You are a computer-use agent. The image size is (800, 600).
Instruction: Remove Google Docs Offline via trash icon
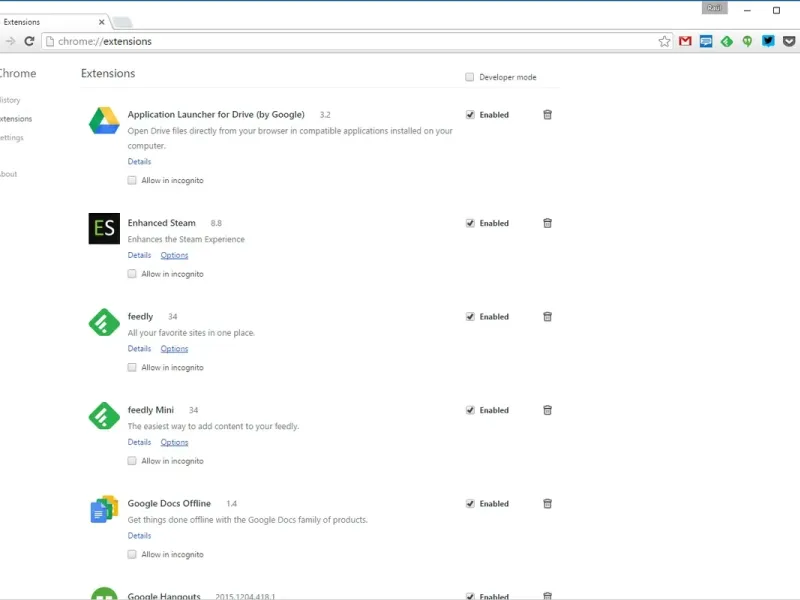point(547,504)
